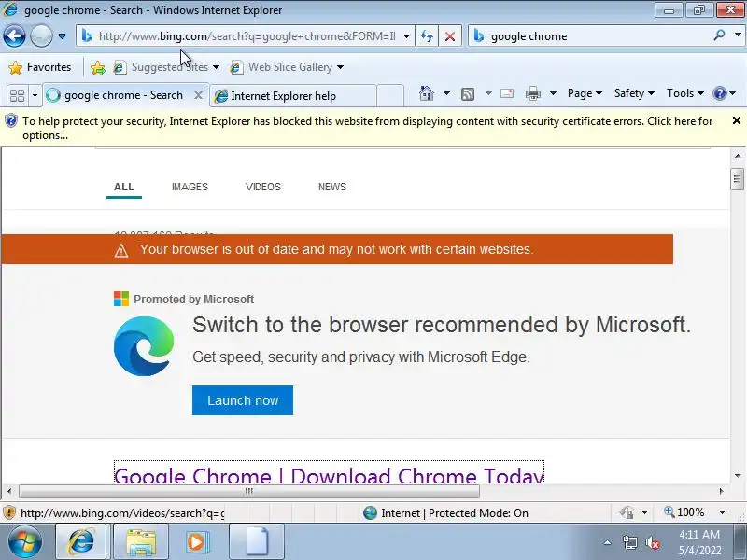Click the Refresh page icon

pyautogui.click(x=427, y=36)
